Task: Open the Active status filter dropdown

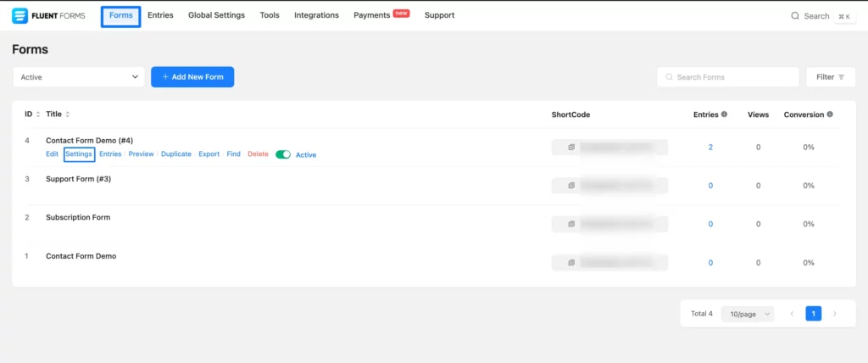Action: coord(80,77)
